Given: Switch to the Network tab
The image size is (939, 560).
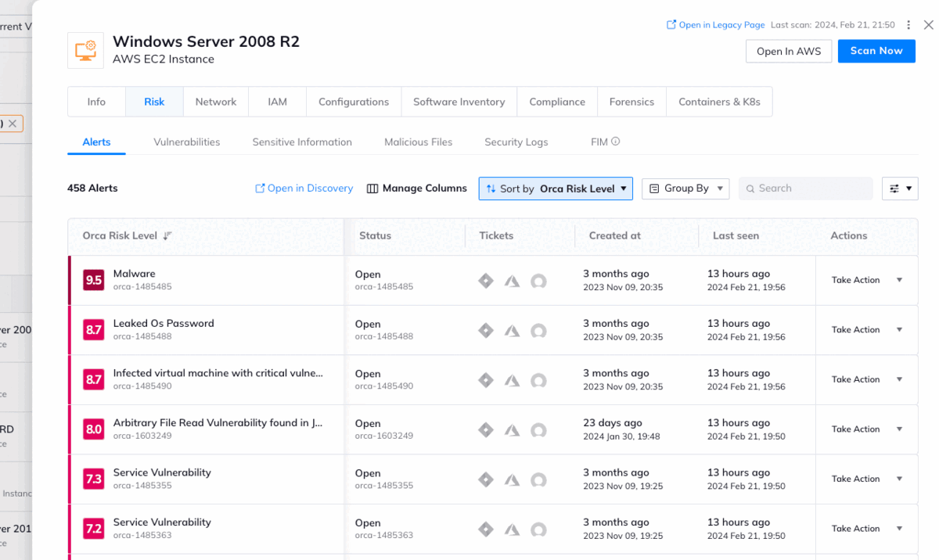Looking at the screenshot, I should [x=216, y=102].
